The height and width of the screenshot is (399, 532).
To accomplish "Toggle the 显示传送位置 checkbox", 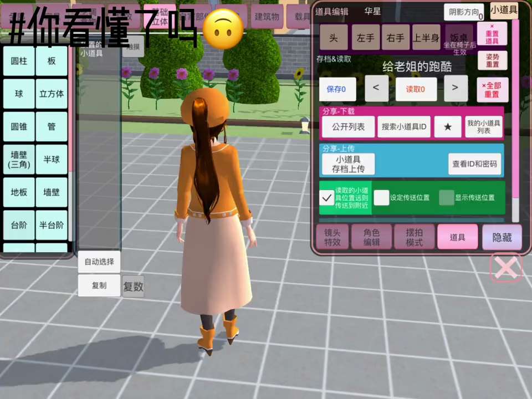I will [447, 198].
